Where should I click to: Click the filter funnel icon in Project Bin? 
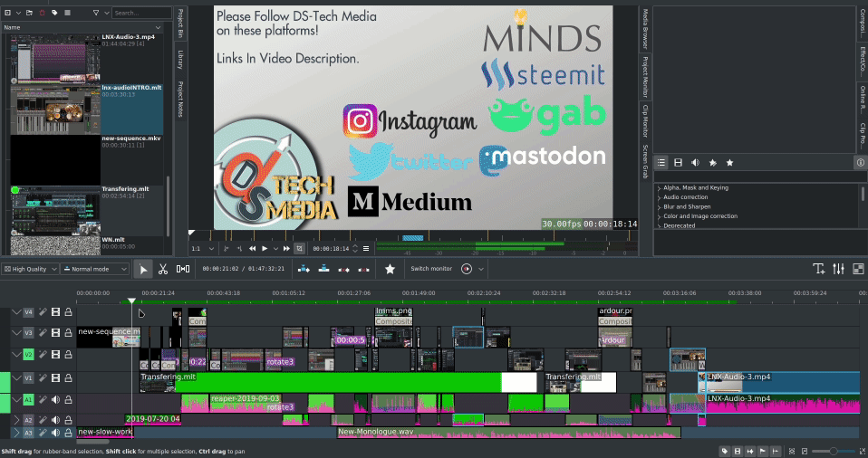pyautogui.click(x=95, y=12)
